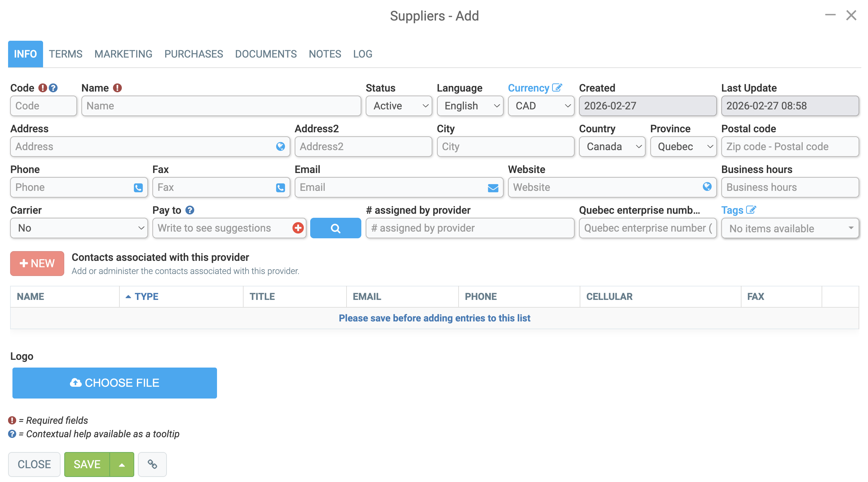Click the Tags edit pencil icon
This screenshot has width=868, height=482.
(x=751, y=210)
